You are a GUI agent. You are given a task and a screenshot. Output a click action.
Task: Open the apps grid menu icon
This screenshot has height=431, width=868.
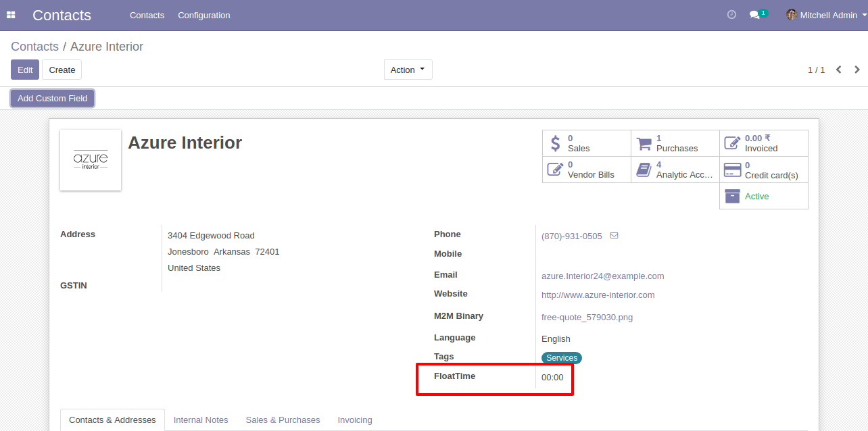(x=11, y=15)
